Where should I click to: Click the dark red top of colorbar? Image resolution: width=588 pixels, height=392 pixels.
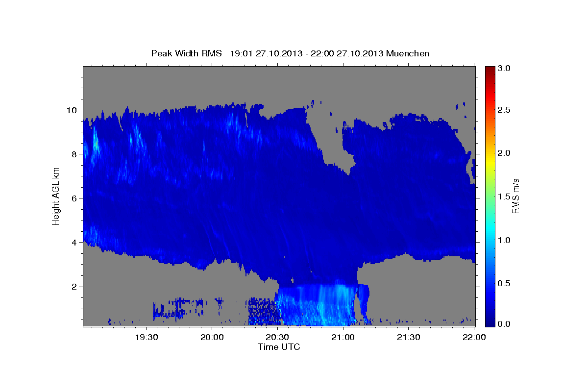(490, 70)
